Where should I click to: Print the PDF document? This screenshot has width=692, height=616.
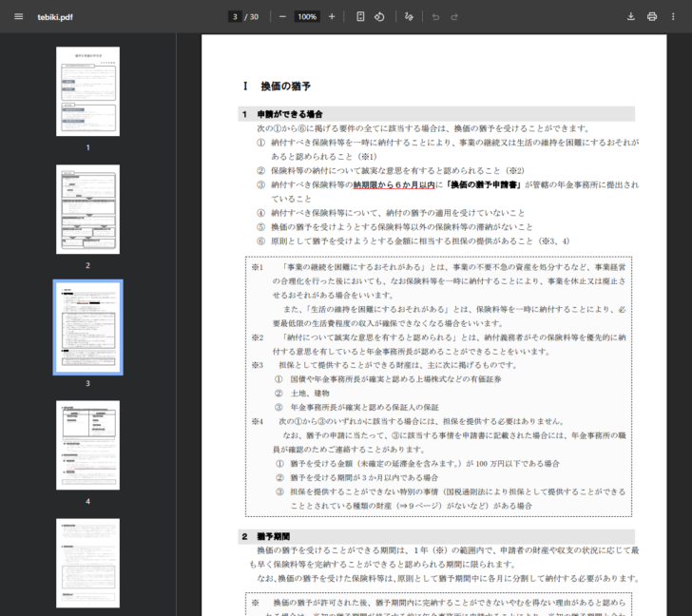point(652,17)
